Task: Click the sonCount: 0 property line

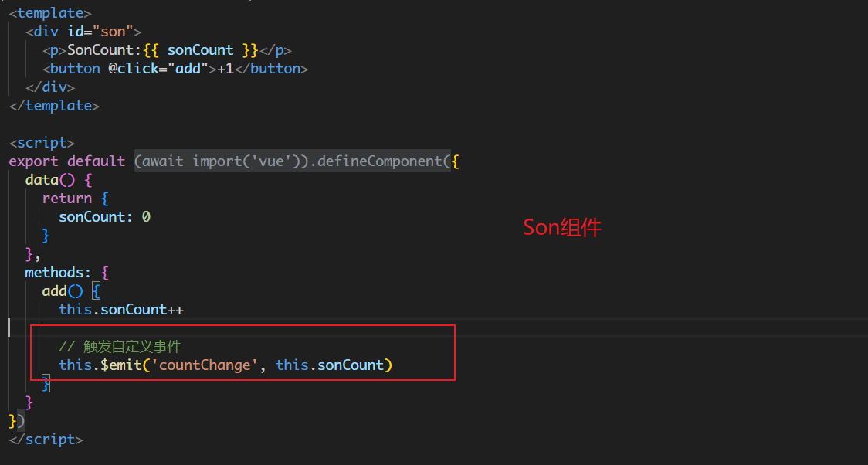Action: 104,217
